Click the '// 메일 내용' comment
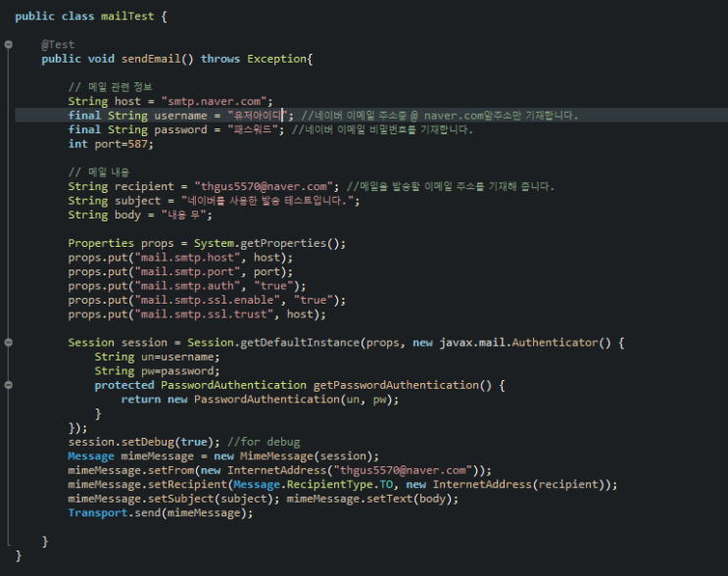 [x=99, y=172]
